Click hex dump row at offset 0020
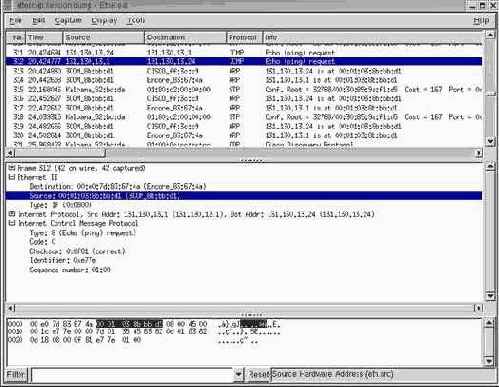 [x=133, y=340]
